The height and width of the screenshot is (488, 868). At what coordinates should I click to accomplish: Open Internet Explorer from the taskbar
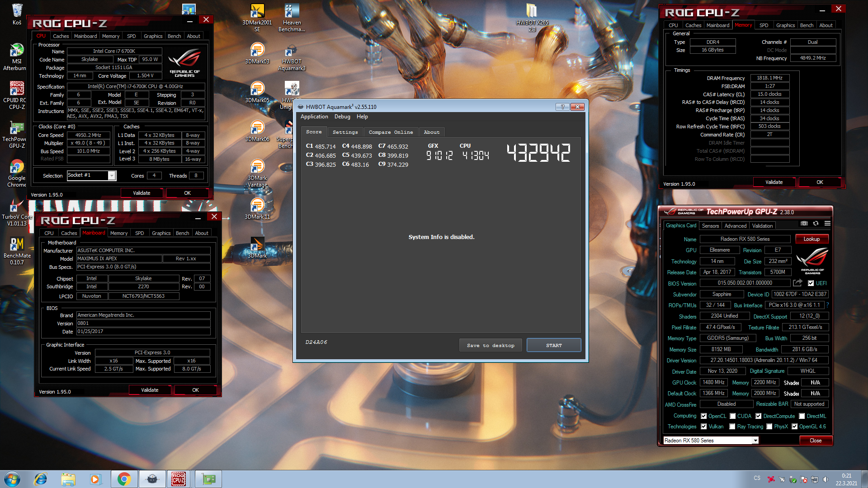pyautogui.click(x=41, y=479)
